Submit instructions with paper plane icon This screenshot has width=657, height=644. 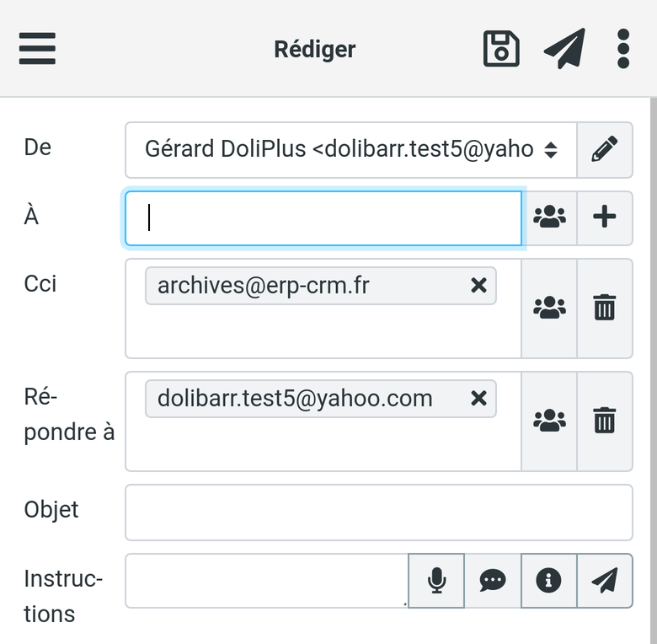605,581
